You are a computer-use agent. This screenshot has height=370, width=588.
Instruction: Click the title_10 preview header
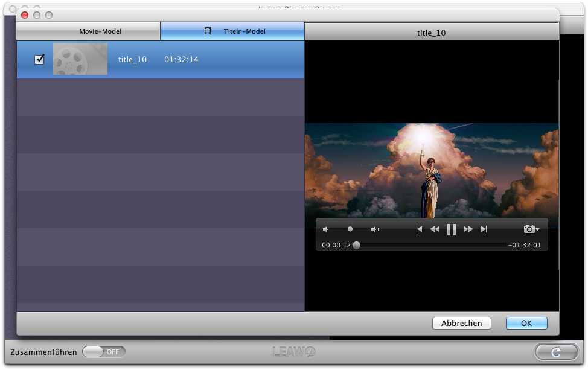(x=431, y=33)
